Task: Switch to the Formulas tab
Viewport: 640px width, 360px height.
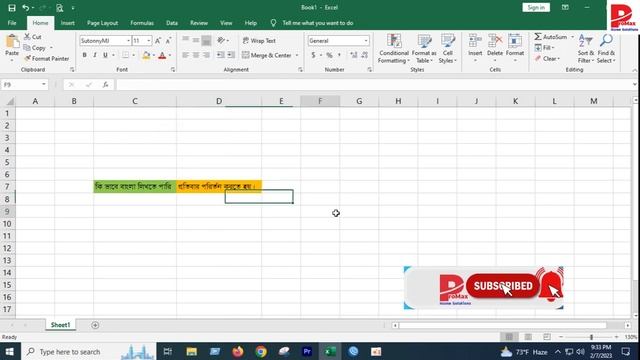Action: pyautogui.click(x=142, y=23)
